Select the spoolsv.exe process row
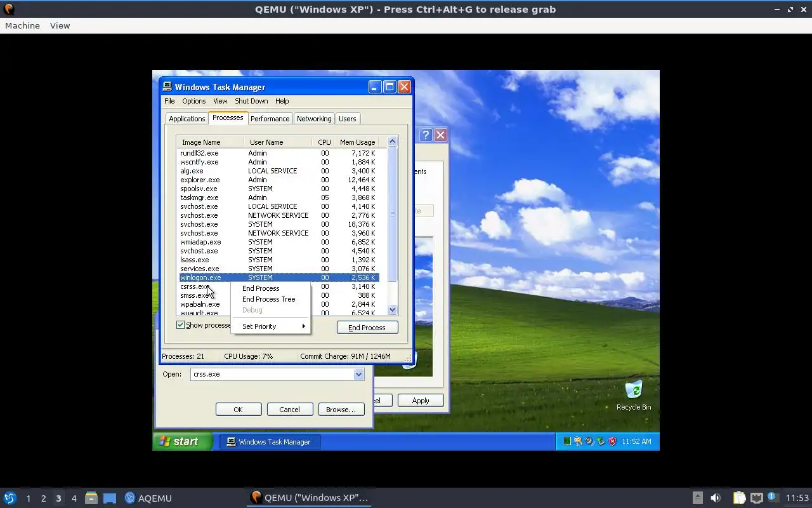 pos(278,189)
